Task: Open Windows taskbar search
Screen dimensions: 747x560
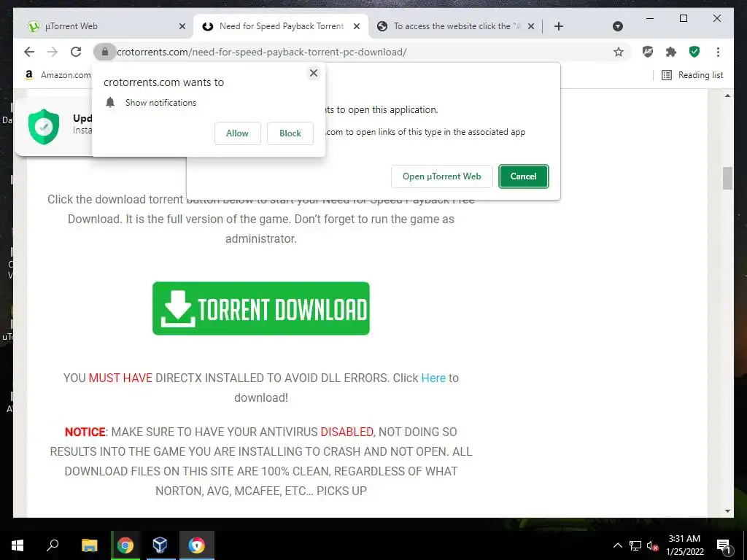Action: (53, 545)
